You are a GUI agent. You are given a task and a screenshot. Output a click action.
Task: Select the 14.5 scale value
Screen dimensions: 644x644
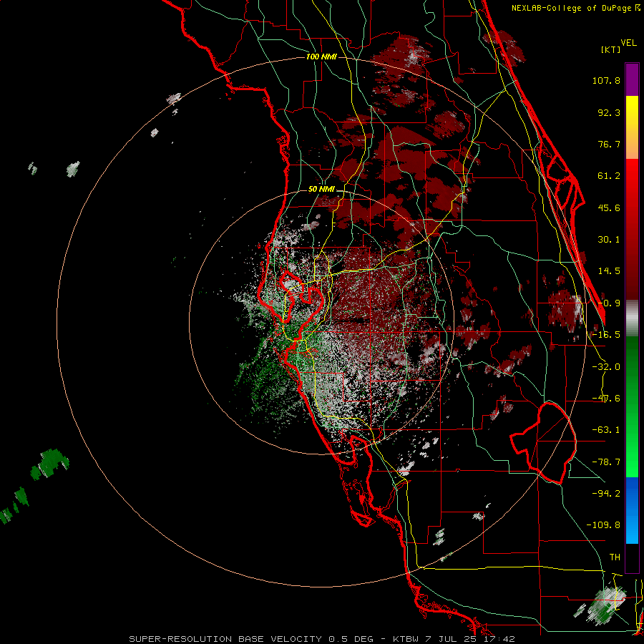tap(609, 271)
